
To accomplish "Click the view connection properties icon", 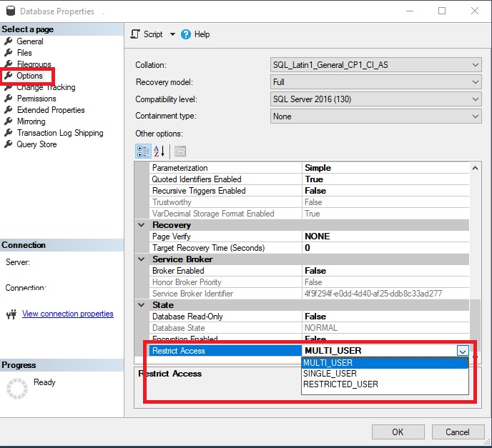I will point(11,314).
